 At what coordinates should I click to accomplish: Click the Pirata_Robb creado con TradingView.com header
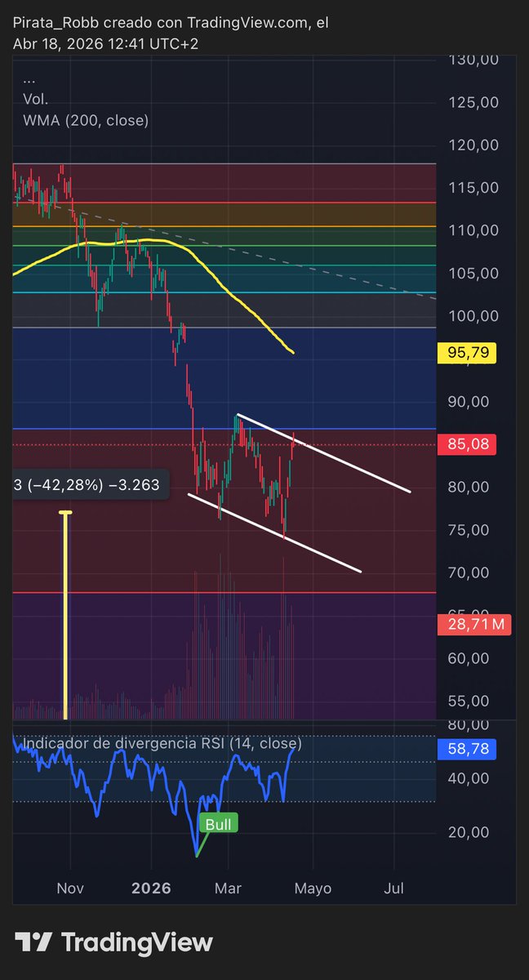[x=171, y=24]
